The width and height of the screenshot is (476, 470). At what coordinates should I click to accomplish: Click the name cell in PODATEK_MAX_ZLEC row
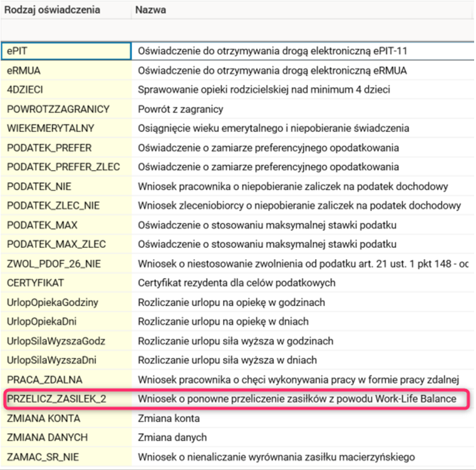[x=303, y=244]
